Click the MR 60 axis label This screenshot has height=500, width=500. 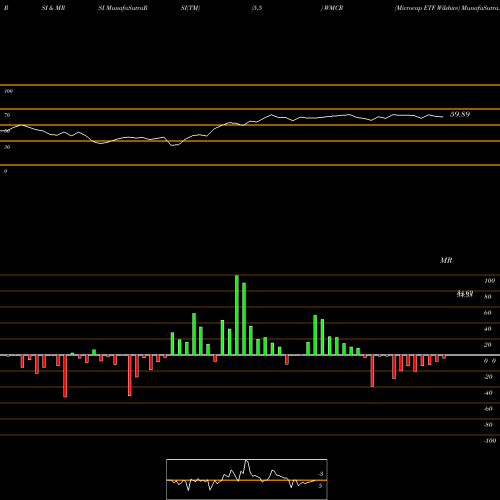click(x=488, y=313)
